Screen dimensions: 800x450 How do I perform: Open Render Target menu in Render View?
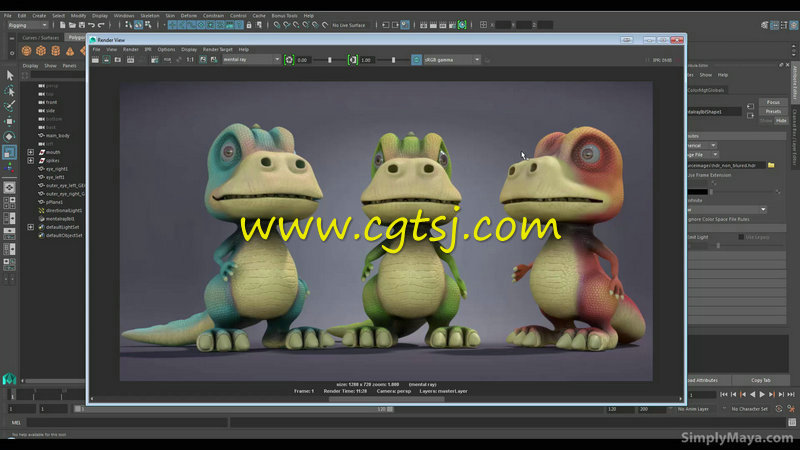[x=217, y=49]
